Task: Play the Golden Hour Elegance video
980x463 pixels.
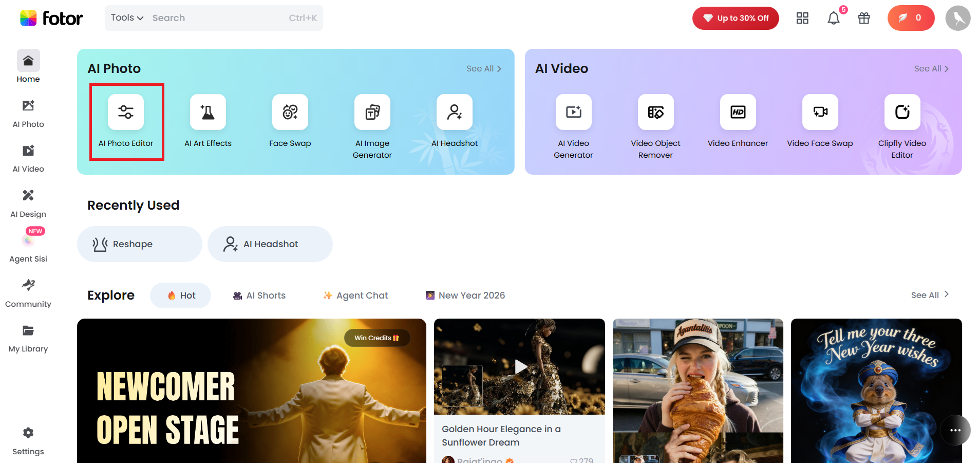Action: tap(519, 366)
